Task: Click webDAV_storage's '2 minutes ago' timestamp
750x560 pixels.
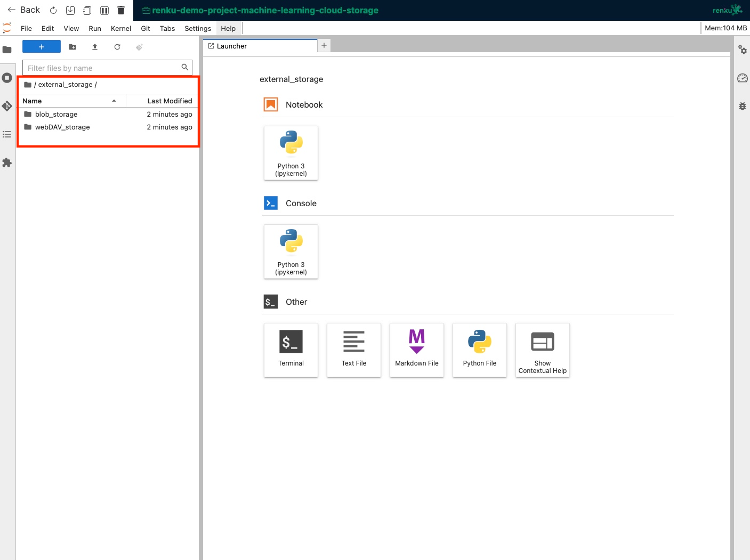Action: pos(170,127)
